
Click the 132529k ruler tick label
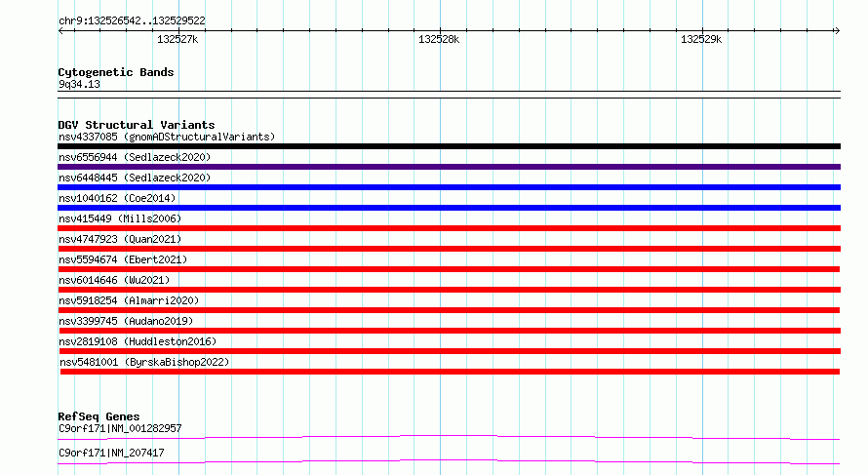[701, 39]
